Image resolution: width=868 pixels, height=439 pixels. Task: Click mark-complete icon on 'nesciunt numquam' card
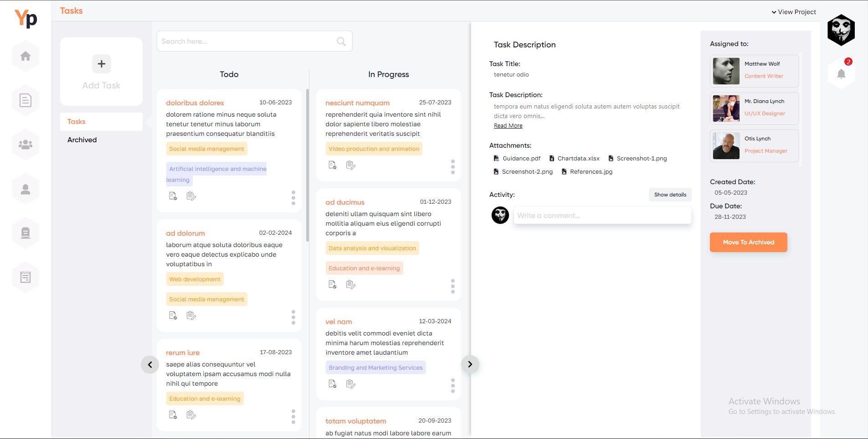[x=333, y=165]
